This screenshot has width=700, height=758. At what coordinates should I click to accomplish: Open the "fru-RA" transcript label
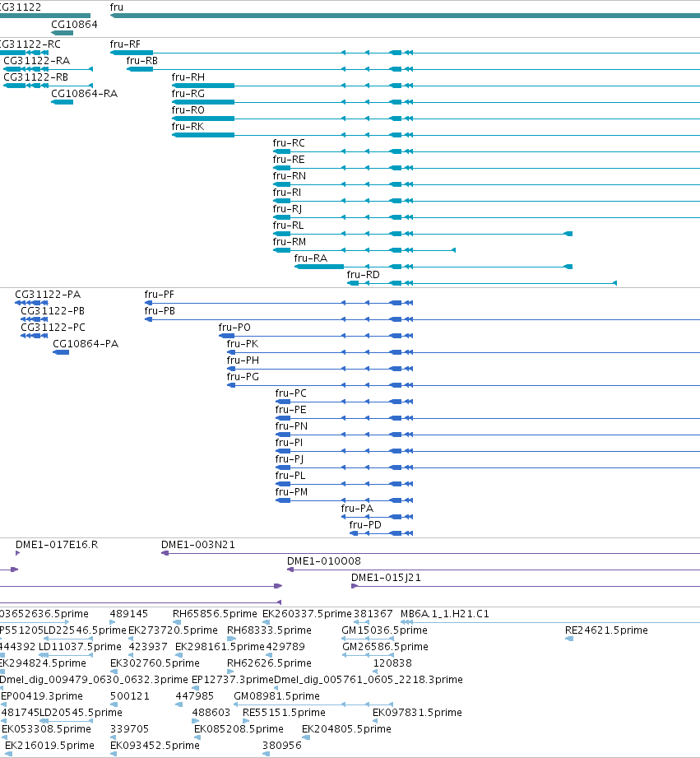coord(311,258)
